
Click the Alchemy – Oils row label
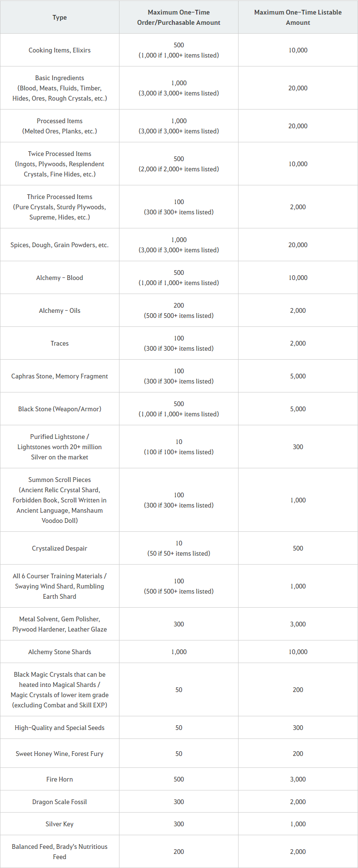(x=60, y=311)
